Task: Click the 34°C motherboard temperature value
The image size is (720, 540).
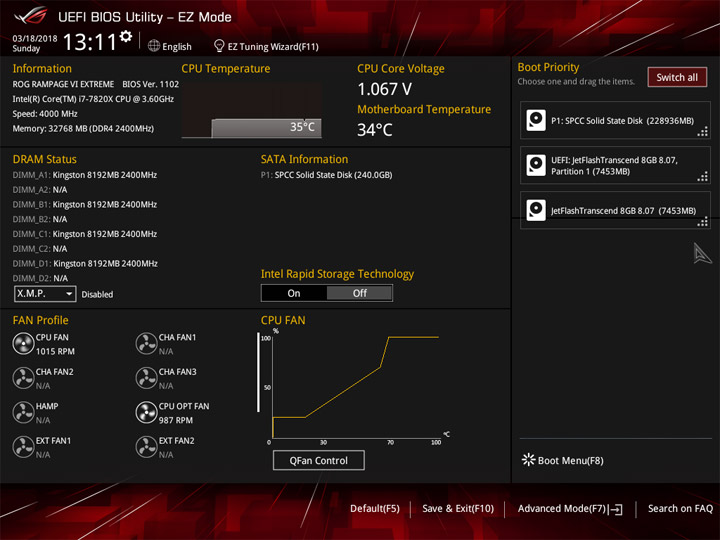Action: [375, 129]
